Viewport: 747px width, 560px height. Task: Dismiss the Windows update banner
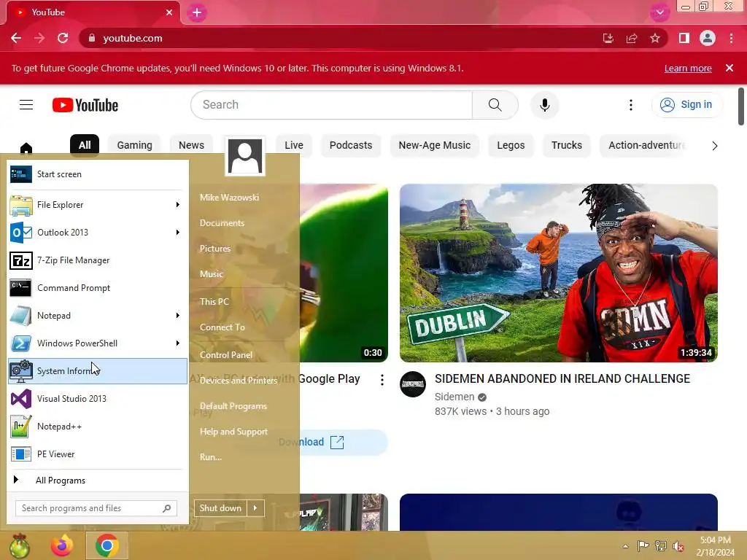point(729,68)
